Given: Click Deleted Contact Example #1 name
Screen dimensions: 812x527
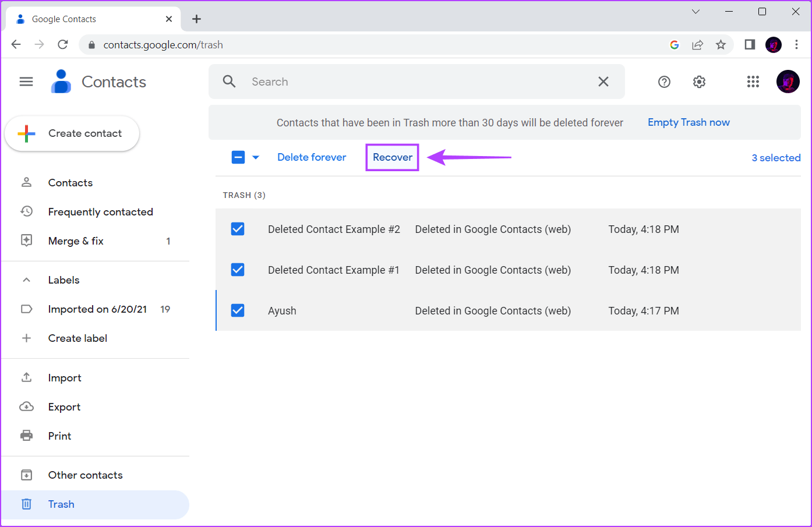Looking at the screenshot, I should [x=334, y=270].
